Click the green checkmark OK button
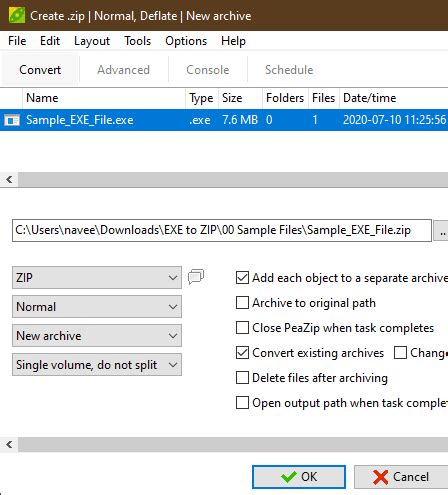448x495 pixels. (299, 477)
